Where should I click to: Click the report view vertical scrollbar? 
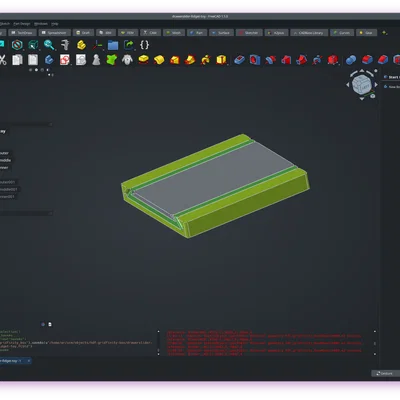pos(374,343)
